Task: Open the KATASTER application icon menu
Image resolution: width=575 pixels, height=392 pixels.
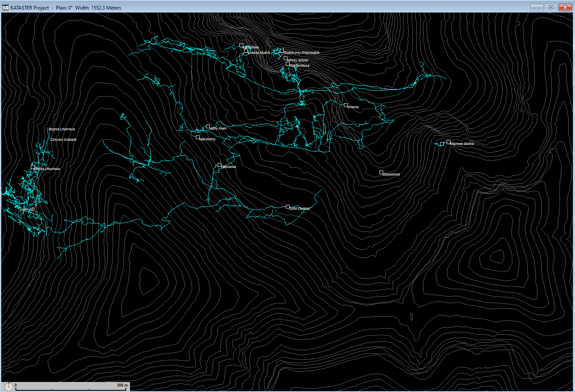Action: click(6, 8)
